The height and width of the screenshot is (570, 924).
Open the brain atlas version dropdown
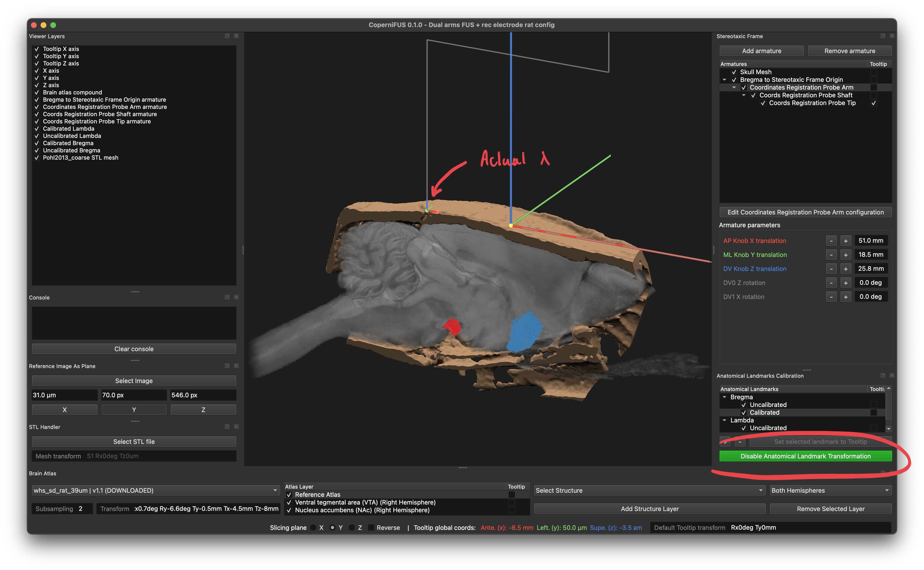click(155, 491)
